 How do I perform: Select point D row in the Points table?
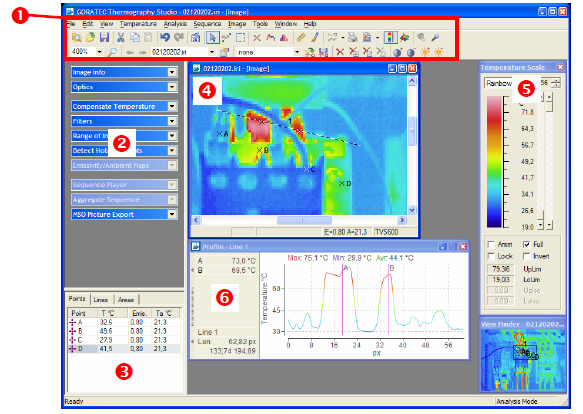click(125, 349)
